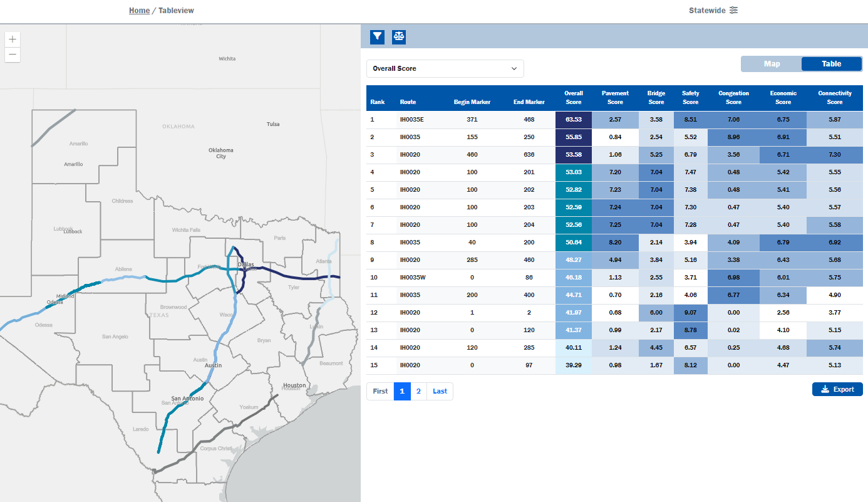The image size is (868, 502).
Task: Select the Tableview breadcrumb item
Action: pyautogui.click(x=177, y=10)
